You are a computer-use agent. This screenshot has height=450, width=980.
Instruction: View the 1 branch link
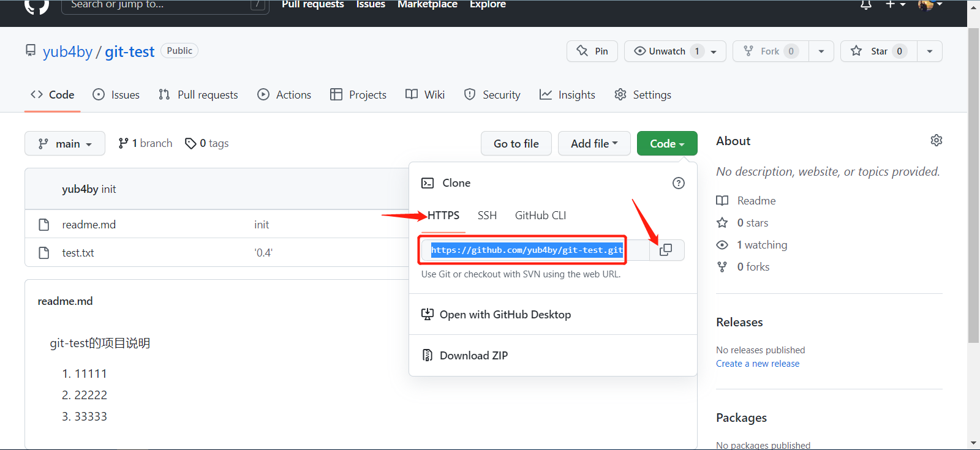145,143
